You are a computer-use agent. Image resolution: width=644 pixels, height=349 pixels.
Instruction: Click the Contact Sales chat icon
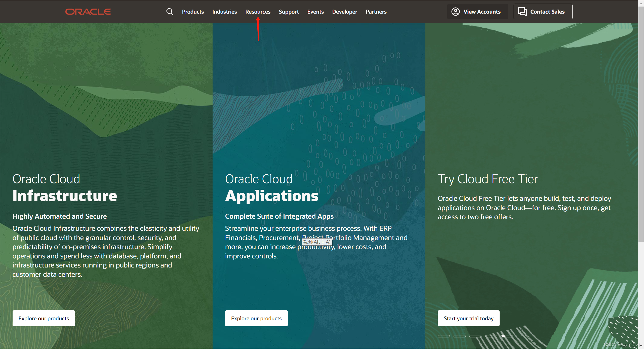(522, 12)
